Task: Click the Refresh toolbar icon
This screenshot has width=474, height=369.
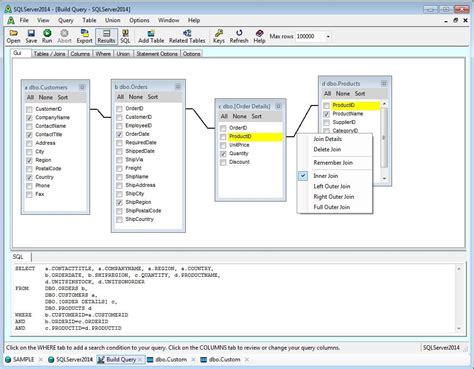Action: (x=239, y=36)
